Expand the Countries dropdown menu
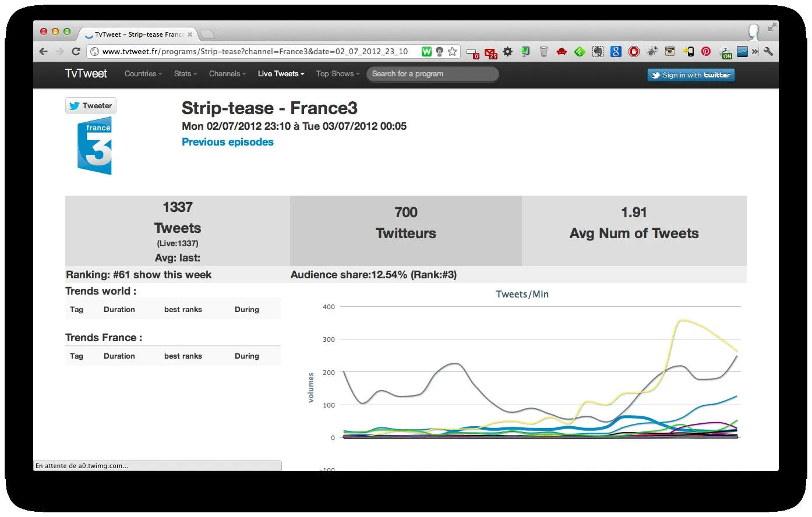 pyautogui.click(x=143, y=74)
